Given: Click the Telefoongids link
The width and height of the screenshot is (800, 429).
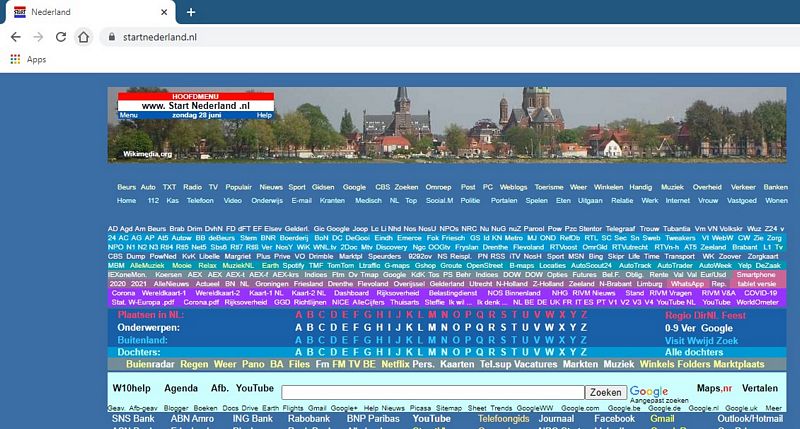Looking at the screenshot, I should pyautogui.click(x=504, y=419).
